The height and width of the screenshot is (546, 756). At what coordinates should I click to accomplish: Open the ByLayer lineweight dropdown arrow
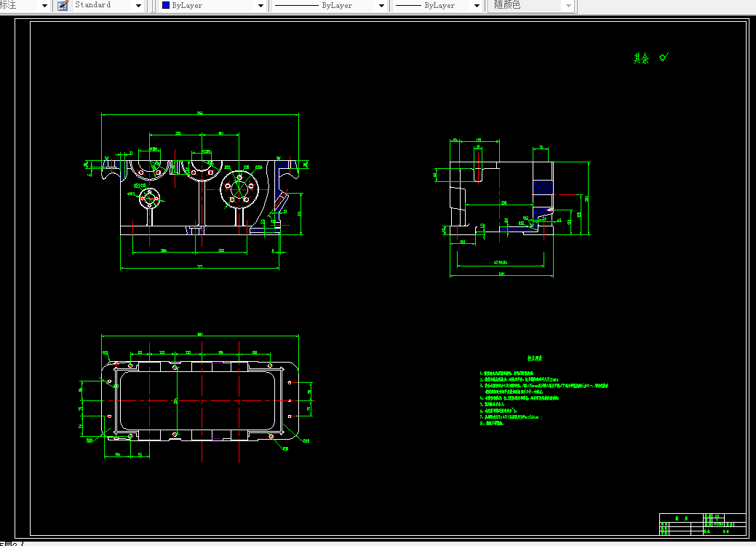point(477,6)
